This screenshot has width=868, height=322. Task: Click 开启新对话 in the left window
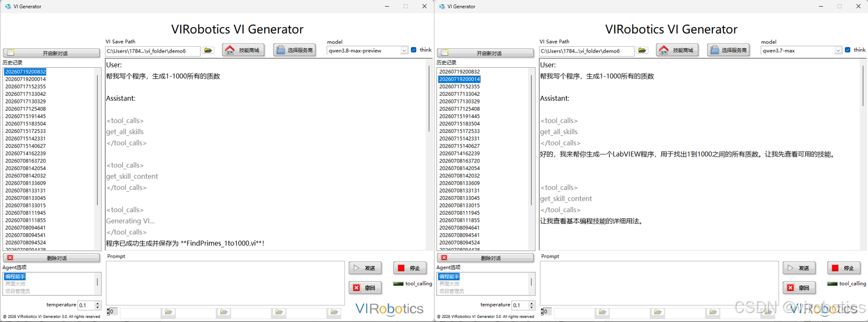tap(51, 53)
